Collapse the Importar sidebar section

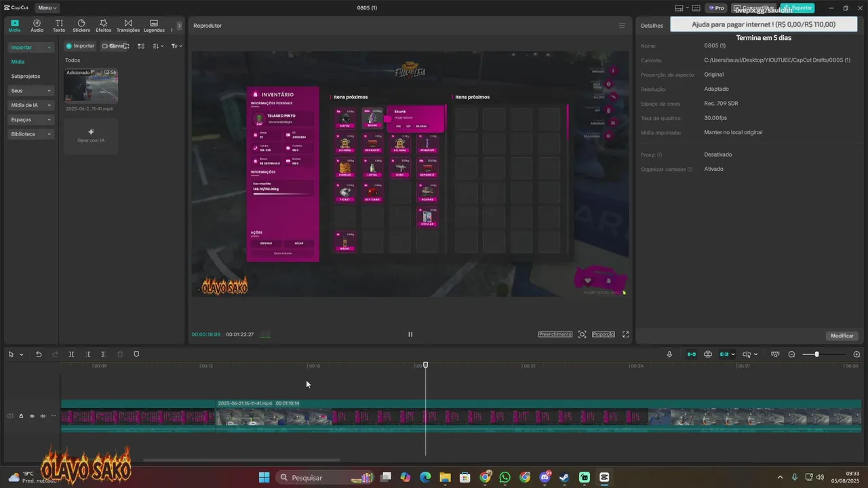[x=31, y=47]
